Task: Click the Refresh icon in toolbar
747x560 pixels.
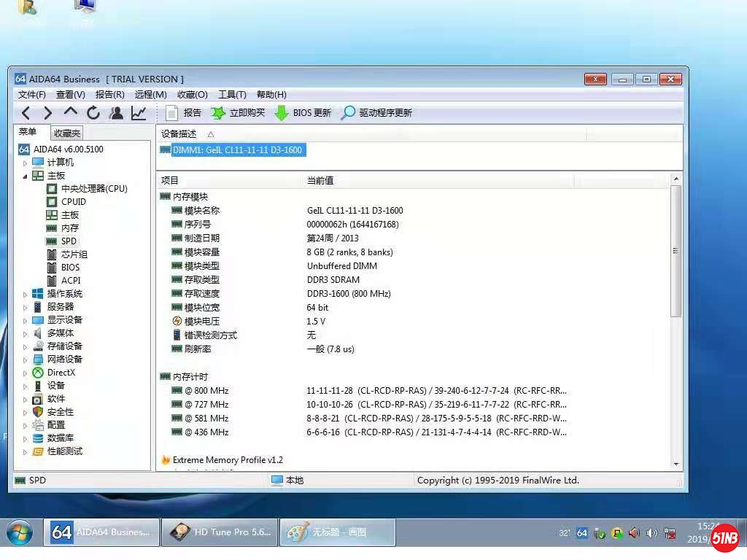Action: tap(93, 113)
